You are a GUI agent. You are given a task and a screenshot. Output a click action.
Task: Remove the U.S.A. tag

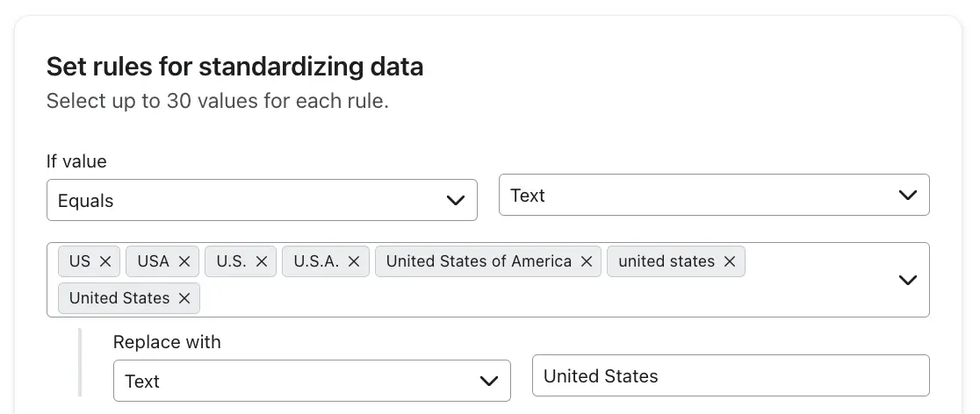(354, 261)
